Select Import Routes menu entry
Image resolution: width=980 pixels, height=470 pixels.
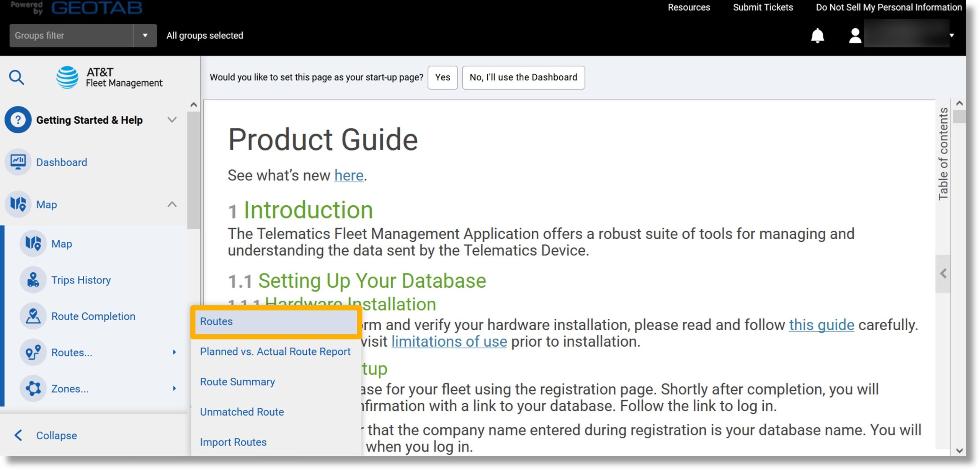233,442
